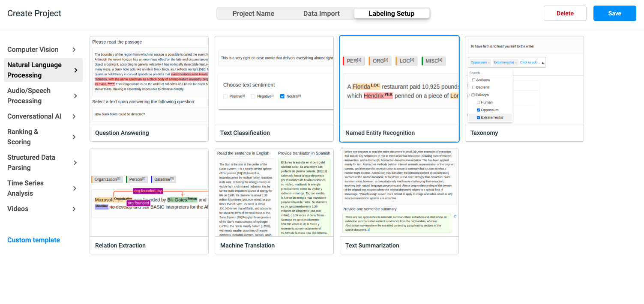Select the Organization relation label
The height and width of the screenshot is (304, 644).
point(107,179)
